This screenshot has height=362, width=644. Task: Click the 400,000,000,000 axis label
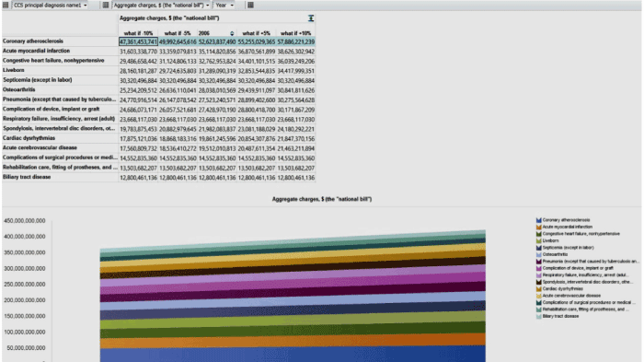point(25,237)
